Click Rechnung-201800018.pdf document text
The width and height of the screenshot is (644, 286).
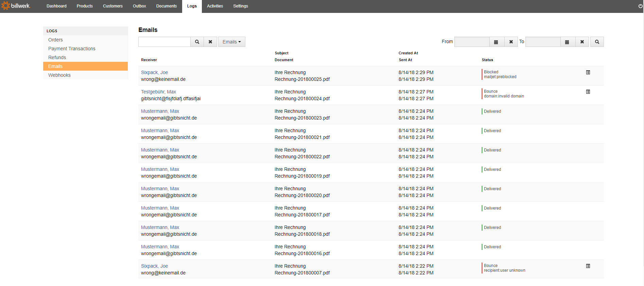(x=302, y=234)
